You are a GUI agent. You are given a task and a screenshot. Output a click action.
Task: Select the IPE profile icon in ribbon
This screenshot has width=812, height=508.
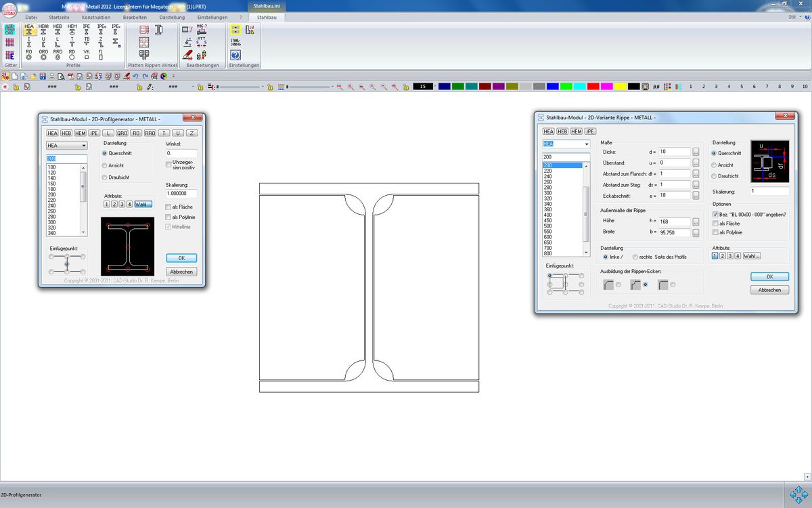coord(87,29)
